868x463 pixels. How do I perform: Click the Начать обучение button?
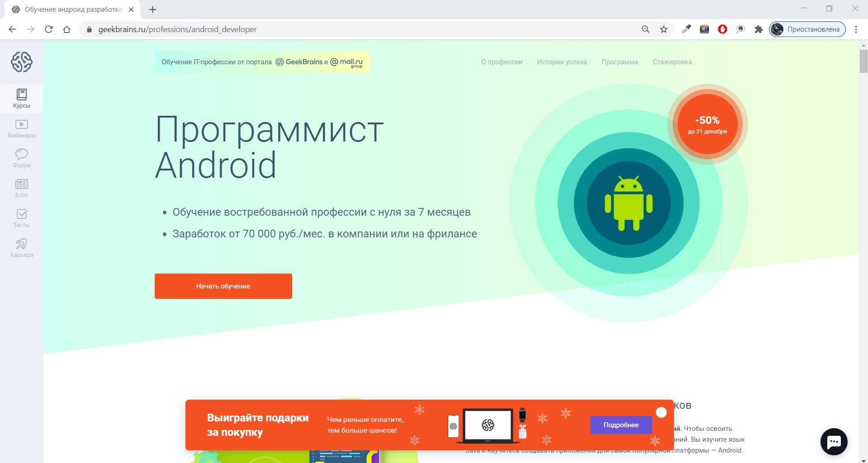pos(223,286)
